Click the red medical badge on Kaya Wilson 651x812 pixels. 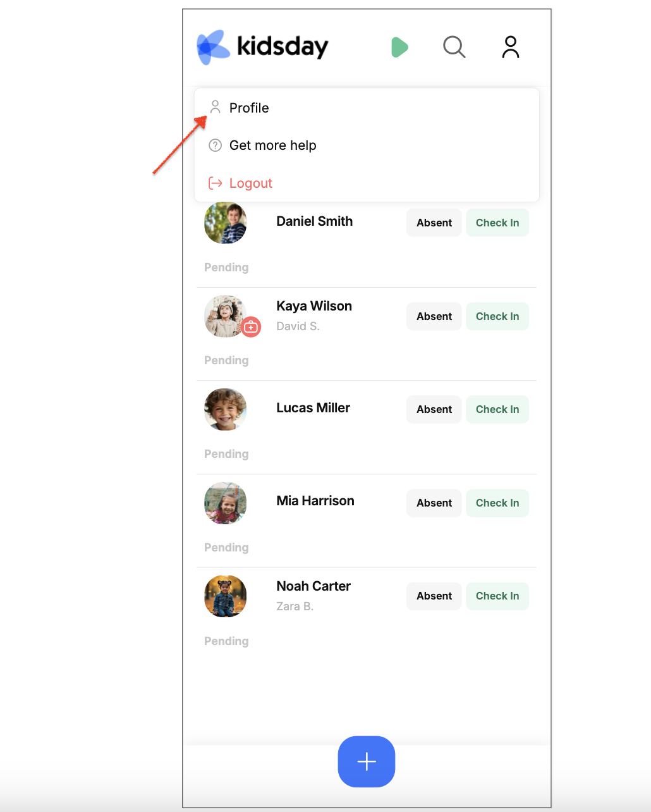click(x=251, y=327)
